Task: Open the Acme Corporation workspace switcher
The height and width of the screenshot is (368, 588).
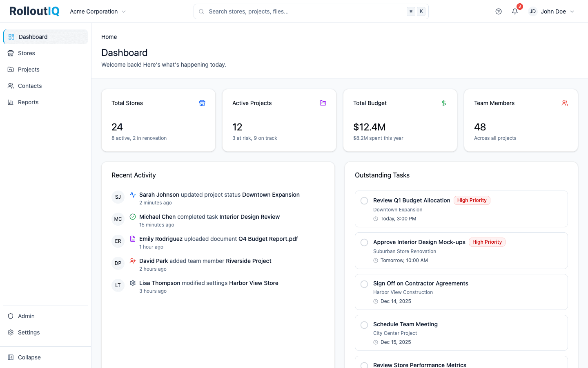Action: [x=98, y=11]
